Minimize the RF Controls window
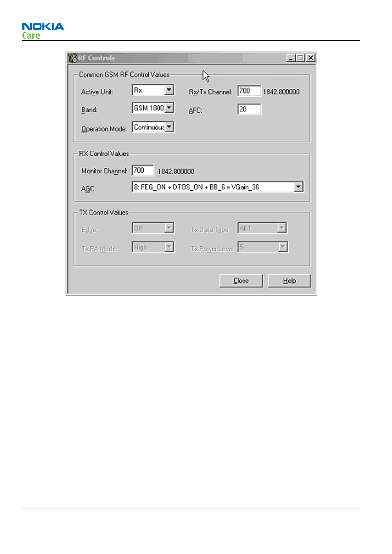The height and width of the screenshot is (554, 392). (x=290, y=58)
